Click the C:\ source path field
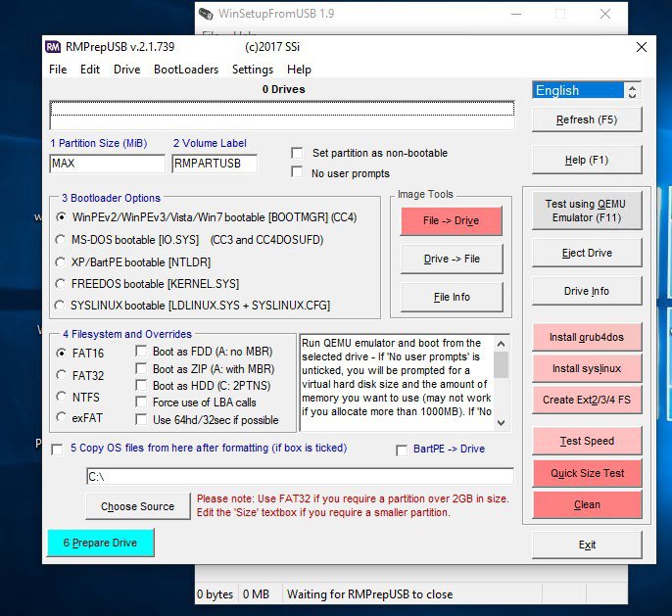672x616 pixels. (300, 476)
